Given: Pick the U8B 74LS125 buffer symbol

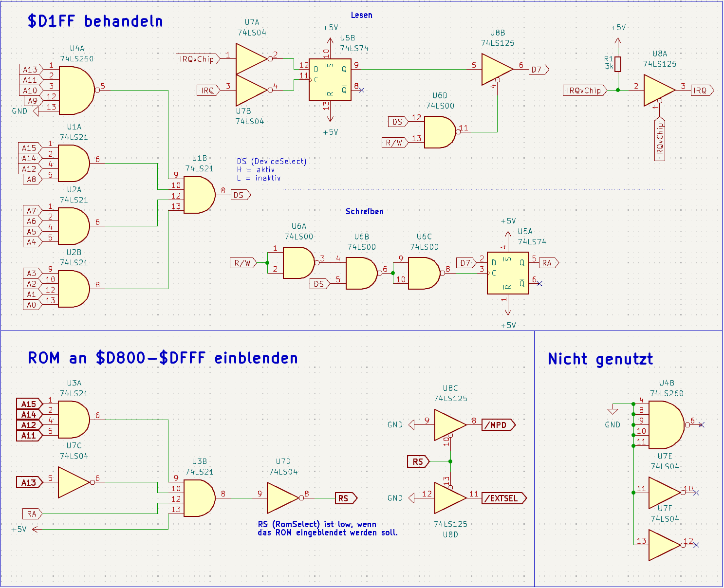Looking at the screenshot, I should tap(496, 69).
